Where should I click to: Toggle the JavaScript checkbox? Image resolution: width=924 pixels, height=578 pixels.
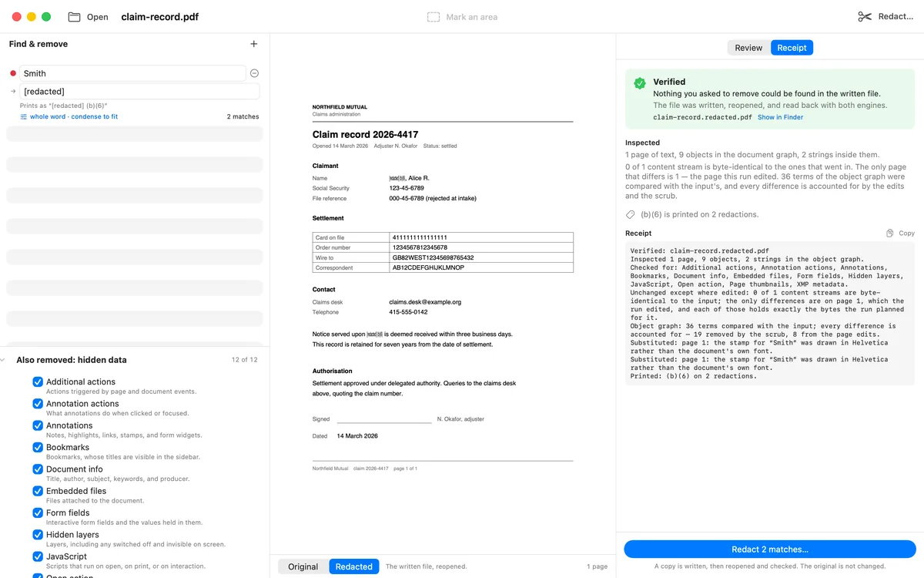tap(38, 556)
